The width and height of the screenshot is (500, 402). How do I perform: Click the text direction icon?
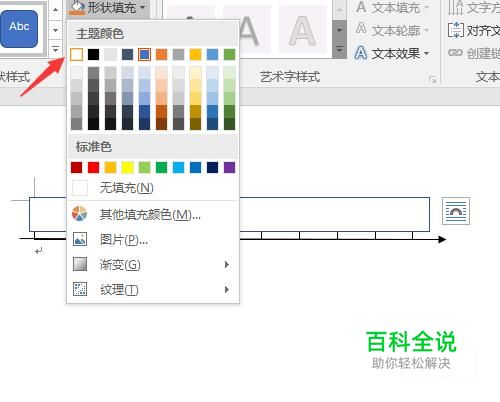pos(455,7)
